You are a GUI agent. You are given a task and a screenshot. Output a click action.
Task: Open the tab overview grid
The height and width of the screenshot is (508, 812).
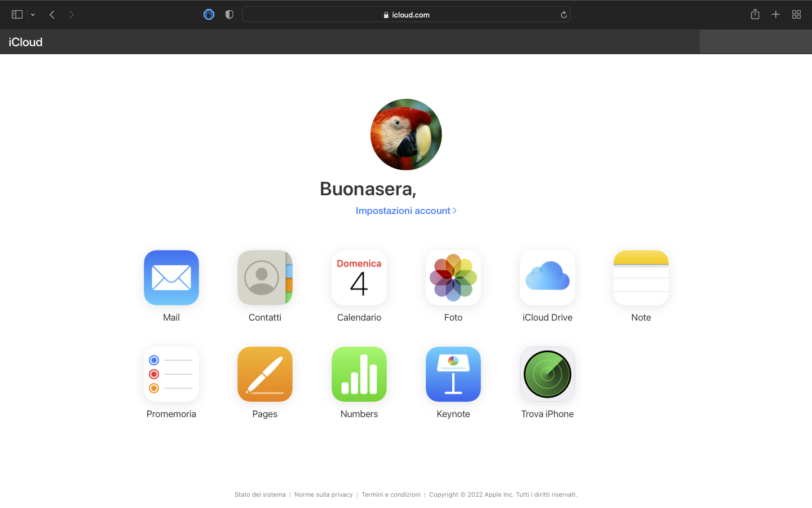click(x=796, y=14)
